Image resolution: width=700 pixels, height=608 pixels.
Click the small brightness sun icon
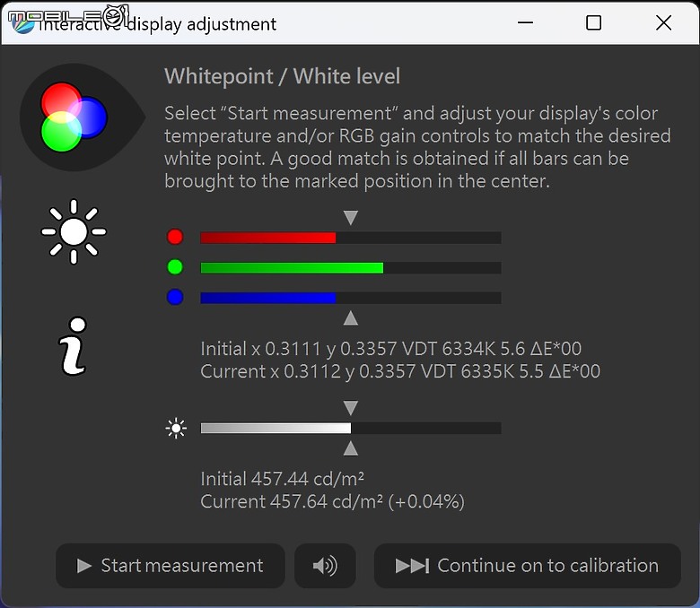(176, 429)
